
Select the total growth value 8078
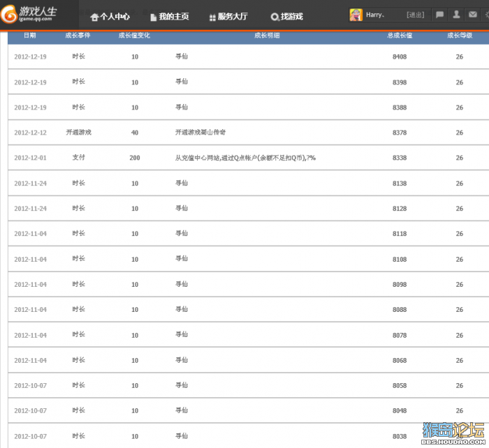[400, 336]
